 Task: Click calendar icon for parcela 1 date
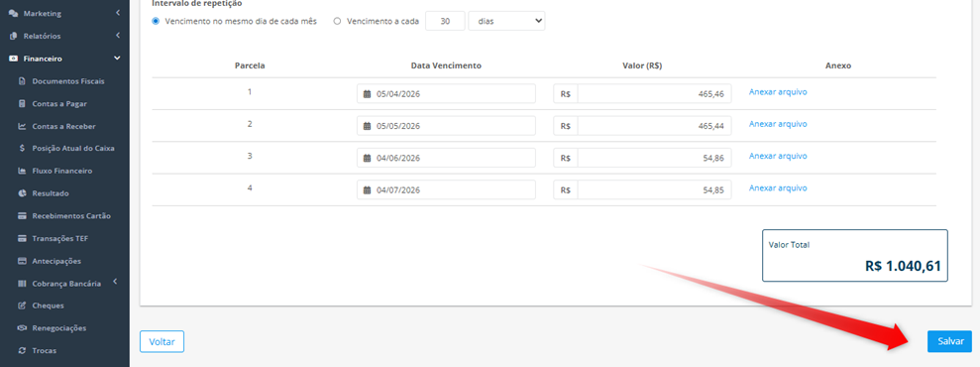point(368,94)
